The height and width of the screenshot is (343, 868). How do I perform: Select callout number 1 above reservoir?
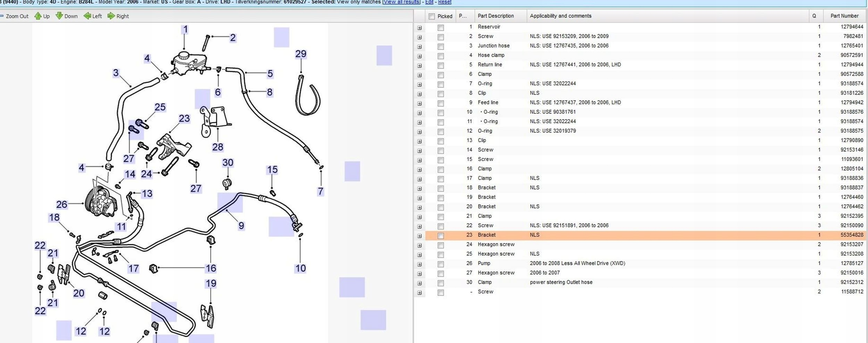(x=185, y=29)
